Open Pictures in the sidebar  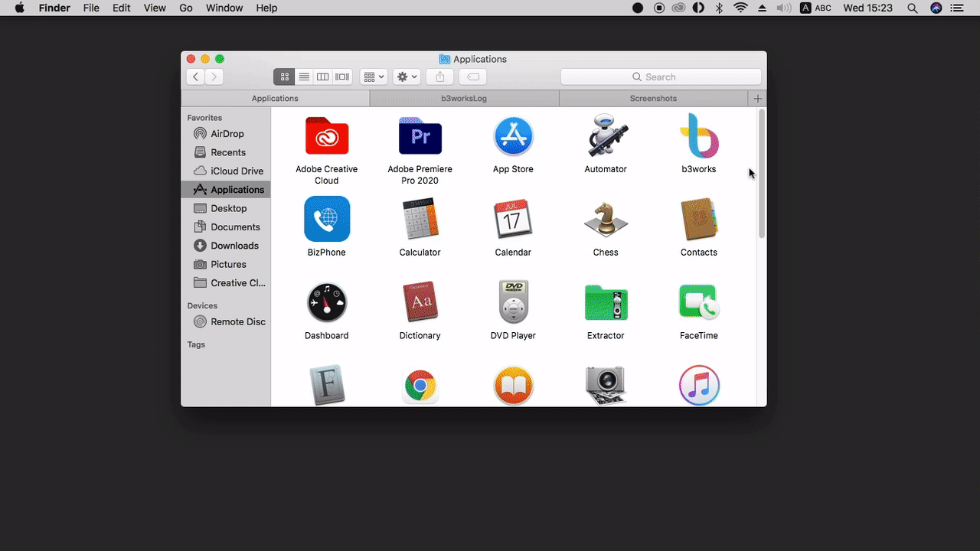click(x=226, y=264)
